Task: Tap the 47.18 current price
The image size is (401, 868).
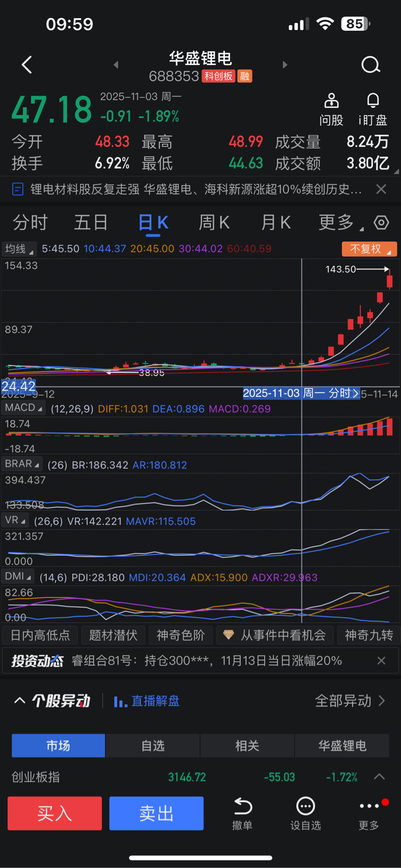Action: coord(52,110)
